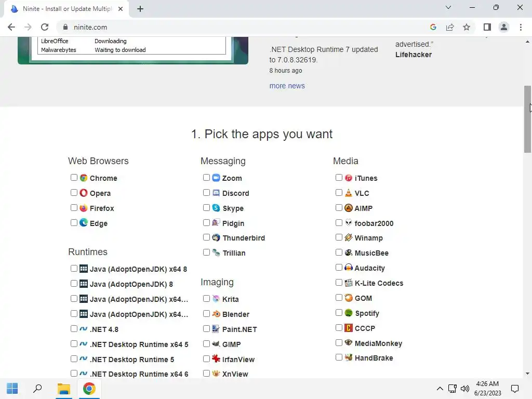Image resolution: width=532 pixels, height=399 pixels.
Task: Open the tab search dropdown chevron
Action: click(448, 7)
